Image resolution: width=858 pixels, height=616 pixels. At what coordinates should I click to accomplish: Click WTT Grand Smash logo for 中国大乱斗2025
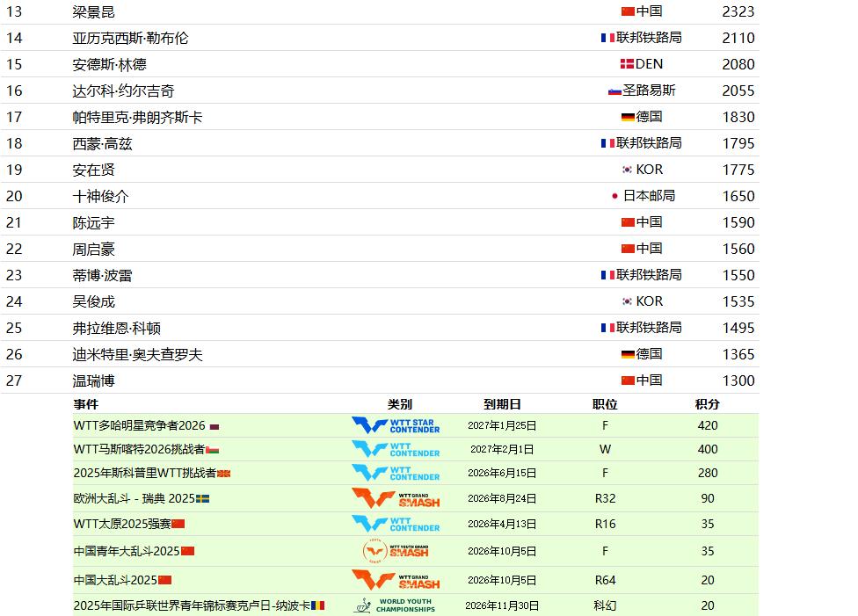click(x=396, y=580)
